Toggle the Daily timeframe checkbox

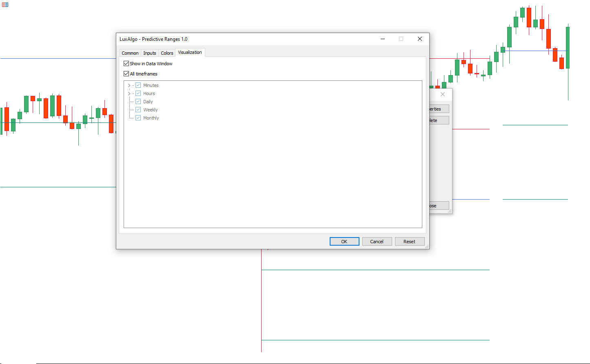(x=138, y=102)
